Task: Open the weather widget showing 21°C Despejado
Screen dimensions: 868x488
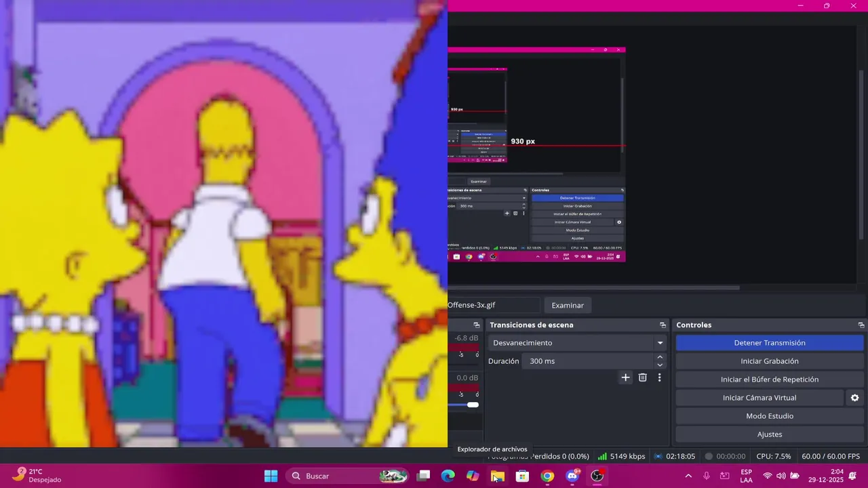Action: click(37, 476)
